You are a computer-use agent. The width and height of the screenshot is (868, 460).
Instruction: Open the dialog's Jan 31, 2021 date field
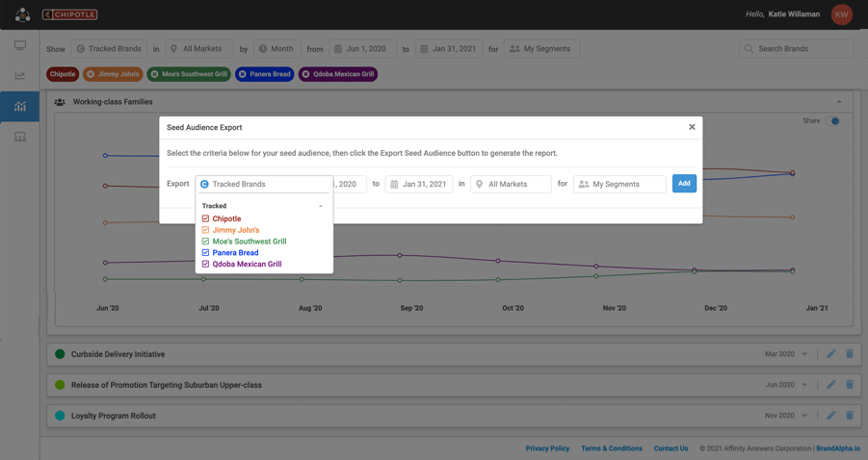[419, 184]
